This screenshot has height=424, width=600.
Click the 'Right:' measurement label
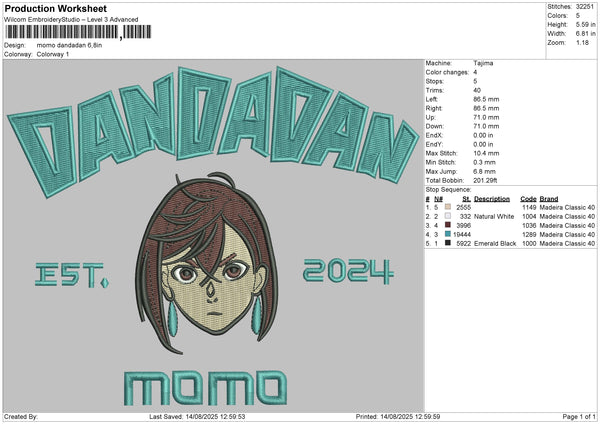click(x=434, y=108)
